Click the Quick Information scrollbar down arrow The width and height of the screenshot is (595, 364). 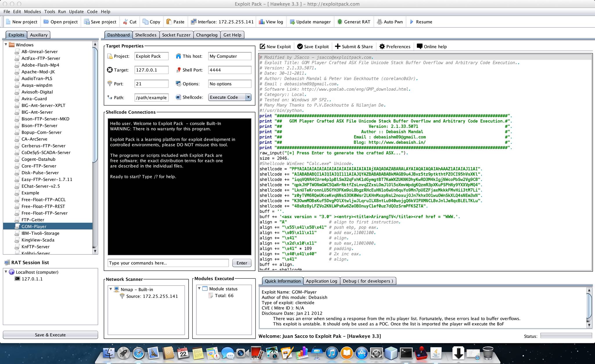(x=589, y=325)
